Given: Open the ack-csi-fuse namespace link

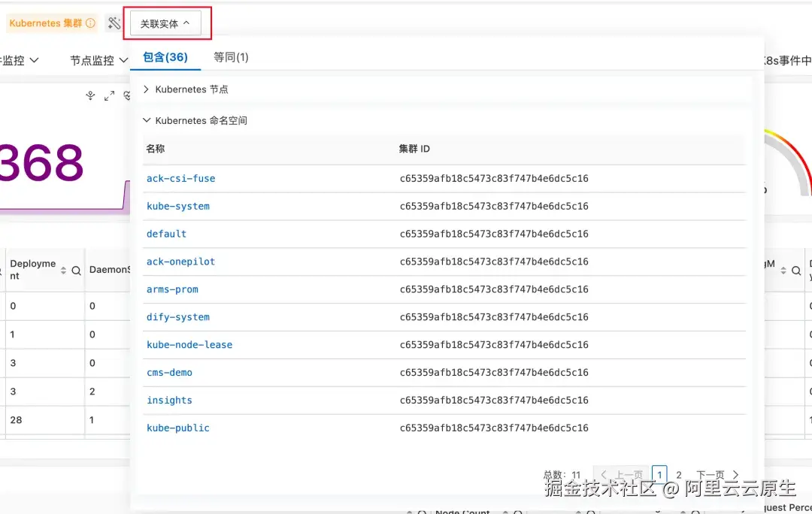Looking at the screenshot, I should tap(180, 179).
